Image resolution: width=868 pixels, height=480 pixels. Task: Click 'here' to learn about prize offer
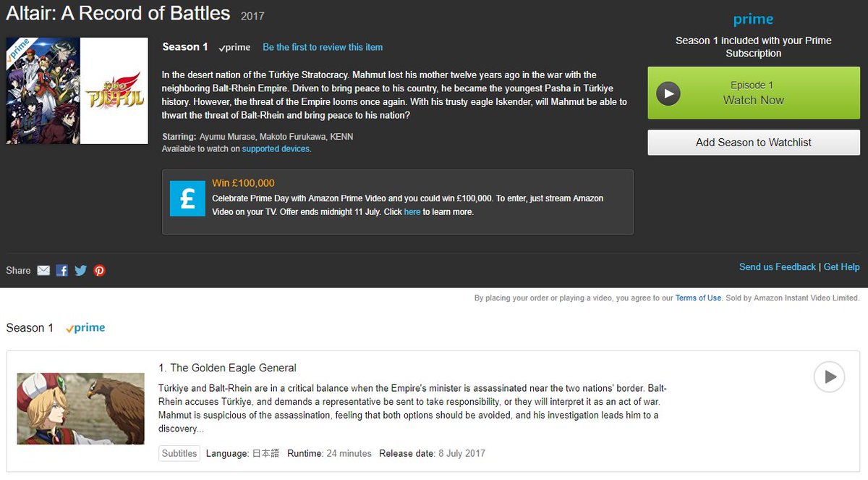tap(412, 212)
